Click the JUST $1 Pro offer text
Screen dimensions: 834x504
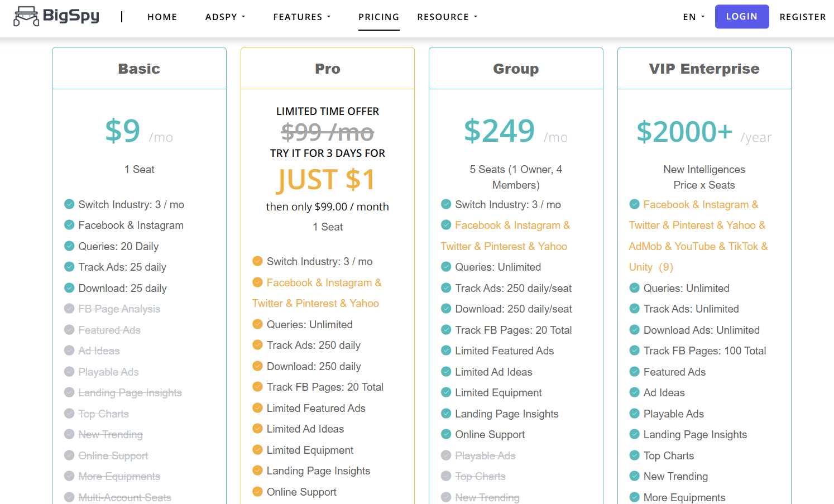pyautogui.click(x=327, y=179)
